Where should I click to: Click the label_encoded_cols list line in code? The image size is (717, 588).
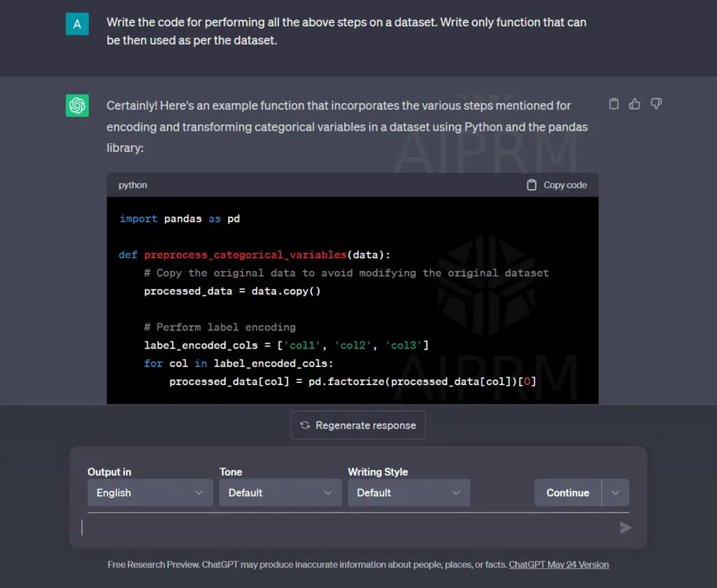[286, 346]
